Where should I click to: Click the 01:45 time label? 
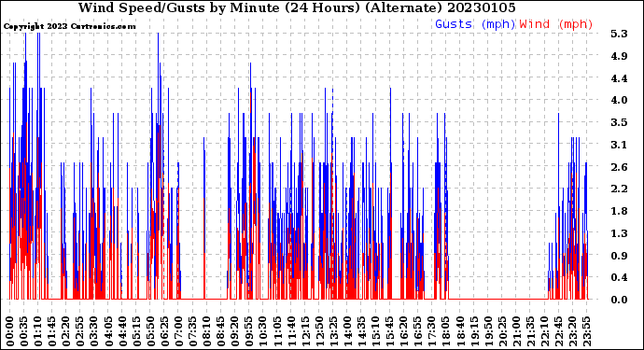click(x=52, y=331)
